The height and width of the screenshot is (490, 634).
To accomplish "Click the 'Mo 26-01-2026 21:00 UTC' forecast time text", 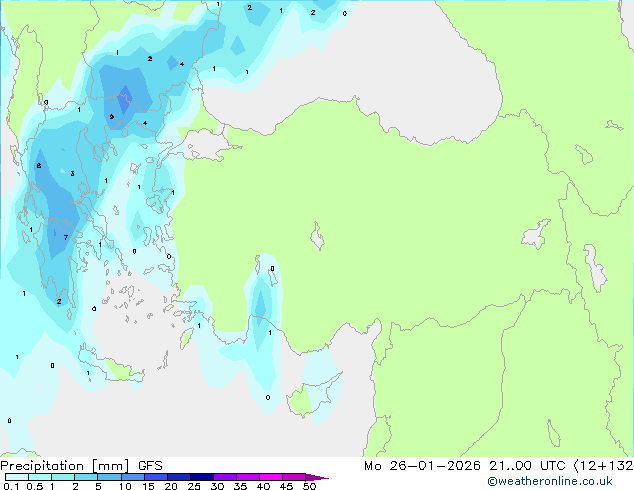I will pyautogui.click(x=465, y=466).
